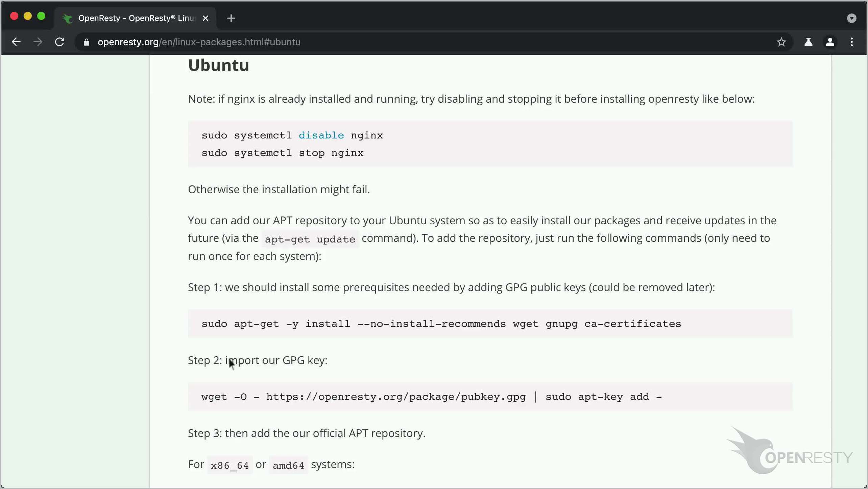Click the browser back arrow
Screen dimensions: 868x489
click(x=16, y=42)
